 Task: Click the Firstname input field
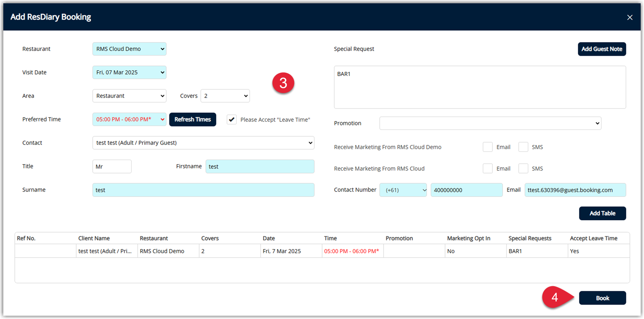260,166
